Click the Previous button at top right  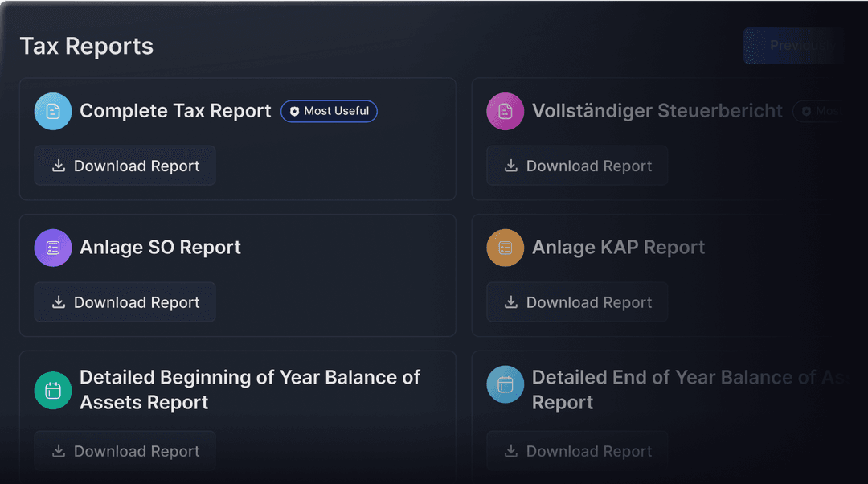794,45
